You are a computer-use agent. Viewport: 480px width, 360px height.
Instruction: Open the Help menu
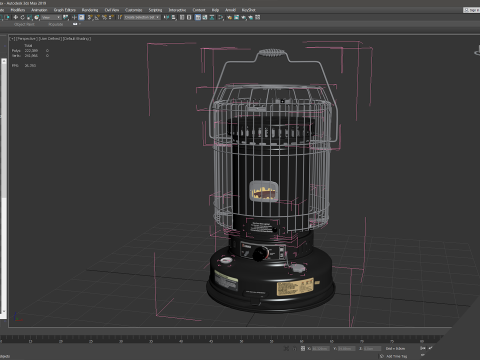coord(215,10)
